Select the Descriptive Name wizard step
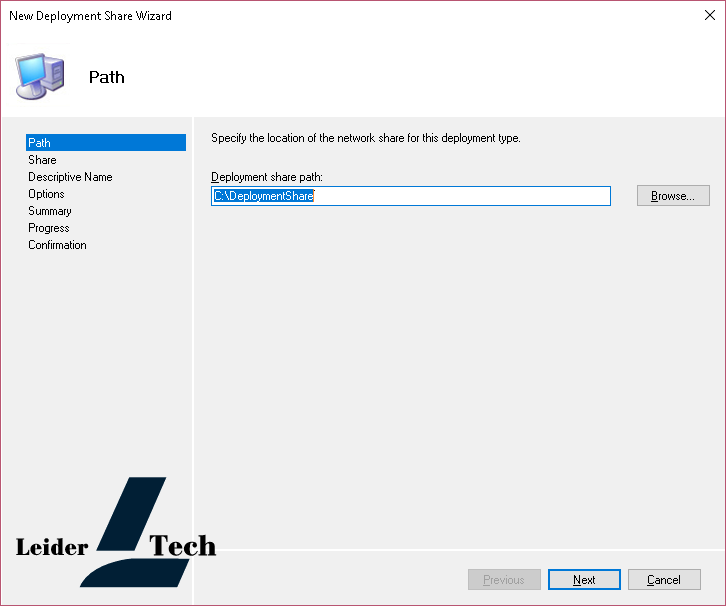 [70, 177]
